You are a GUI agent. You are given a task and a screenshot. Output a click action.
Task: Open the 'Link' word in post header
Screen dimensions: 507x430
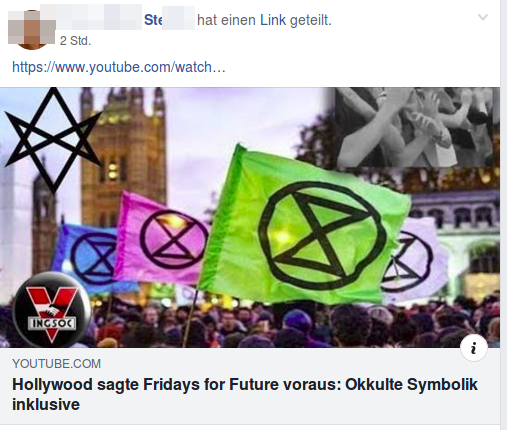[273, 20]
